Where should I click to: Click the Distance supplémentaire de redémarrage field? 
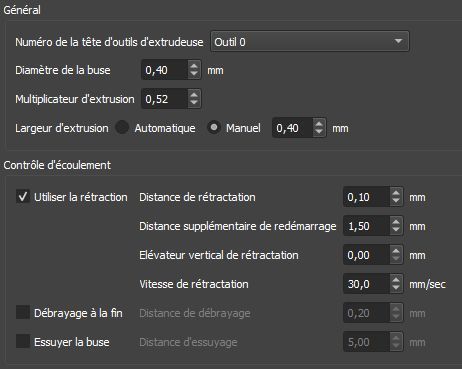click(x=366, y=226)
